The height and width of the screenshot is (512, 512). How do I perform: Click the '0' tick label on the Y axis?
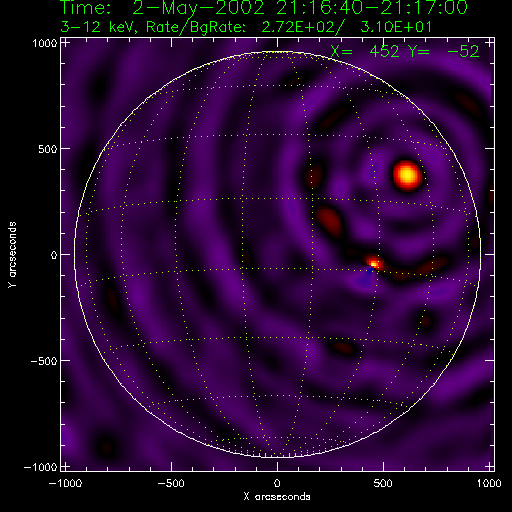(x=54, y=255)
